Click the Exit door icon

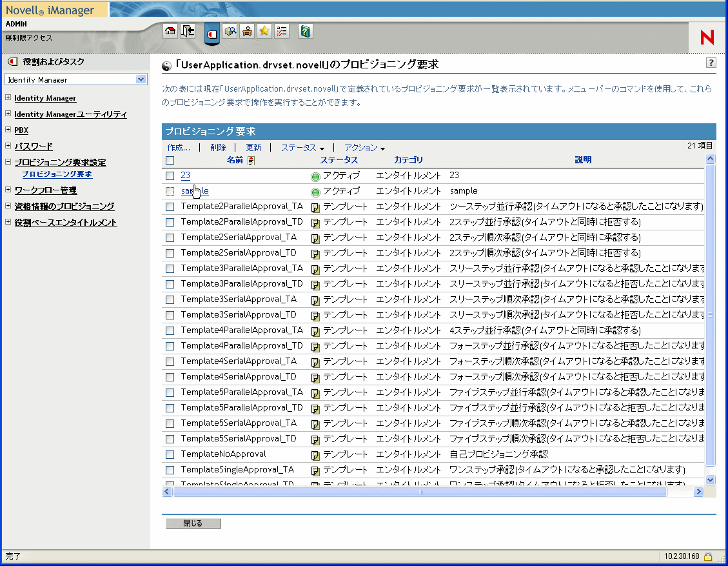pyautogui.click(x=188, y=31)
